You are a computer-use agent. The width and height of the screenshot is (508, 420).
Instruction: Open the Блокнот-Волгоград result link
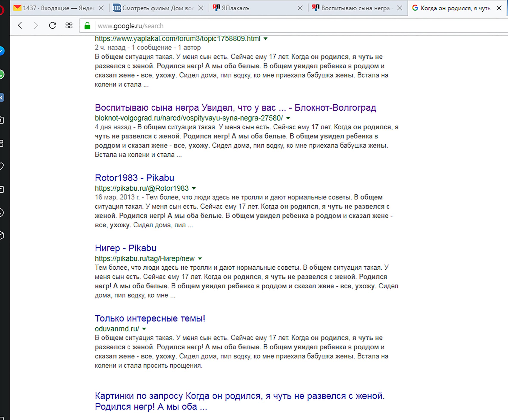[x=235, y=107]
